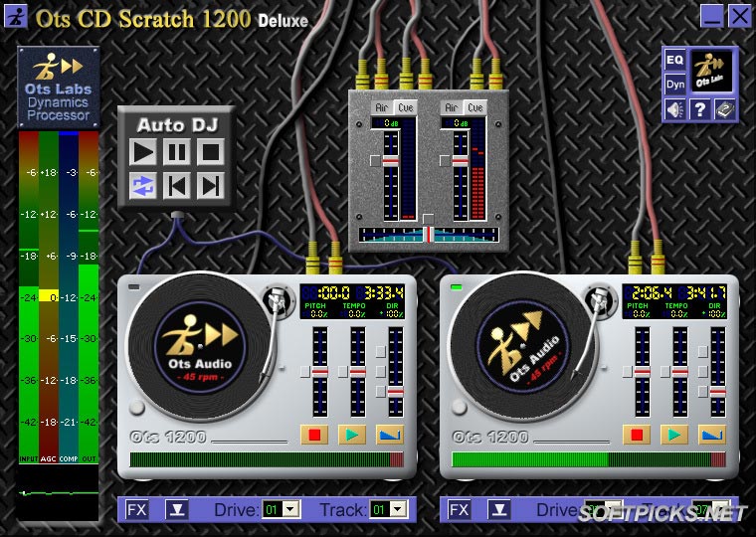Screen dimensions: 756x537
Task: Open the left deck Drive dropdown
Action: [290, 509]
